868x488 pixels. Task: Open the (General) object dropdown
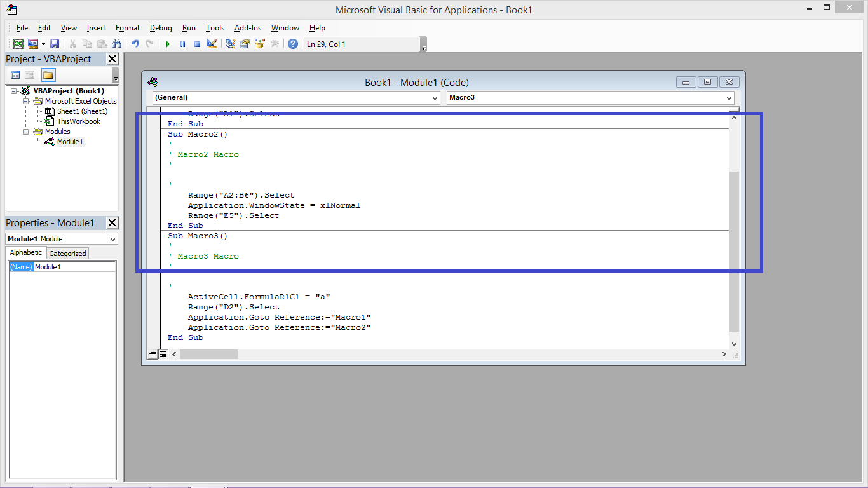(x=434, y=98)
